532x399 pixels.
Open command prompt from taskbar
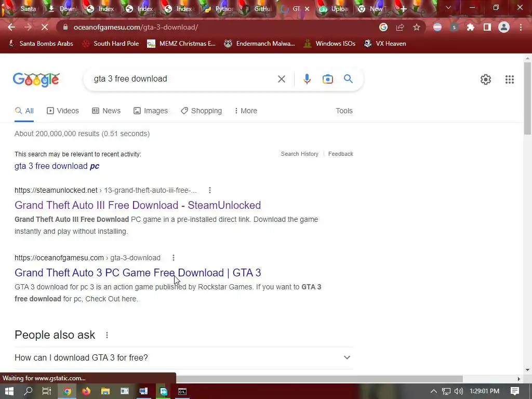point(182,391)
